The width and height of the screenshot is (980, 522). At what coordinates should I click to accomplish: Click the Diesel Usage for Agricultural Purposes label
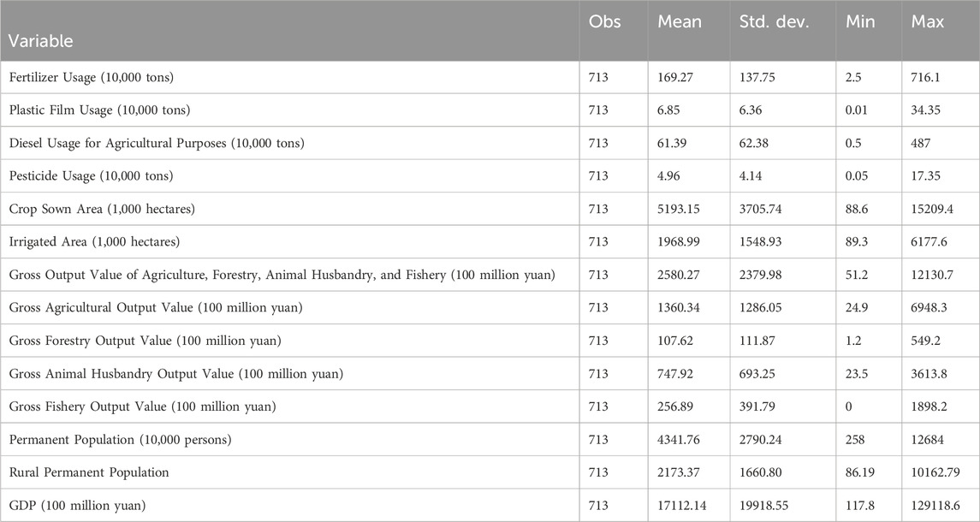click(x=157, y=143)
